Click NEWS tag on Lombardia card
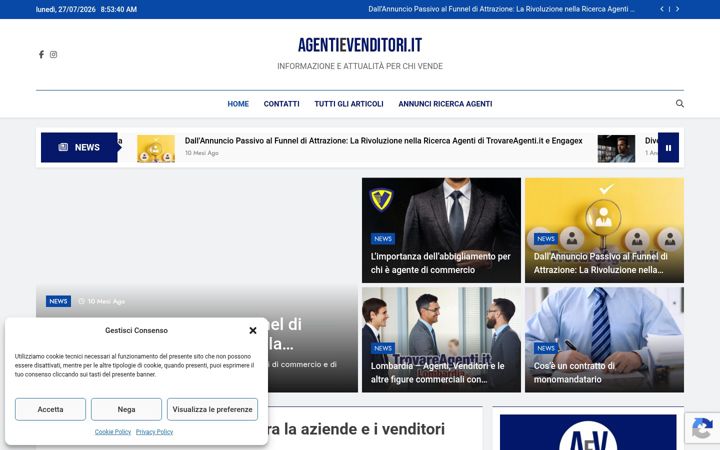 (x=383, y=349)
